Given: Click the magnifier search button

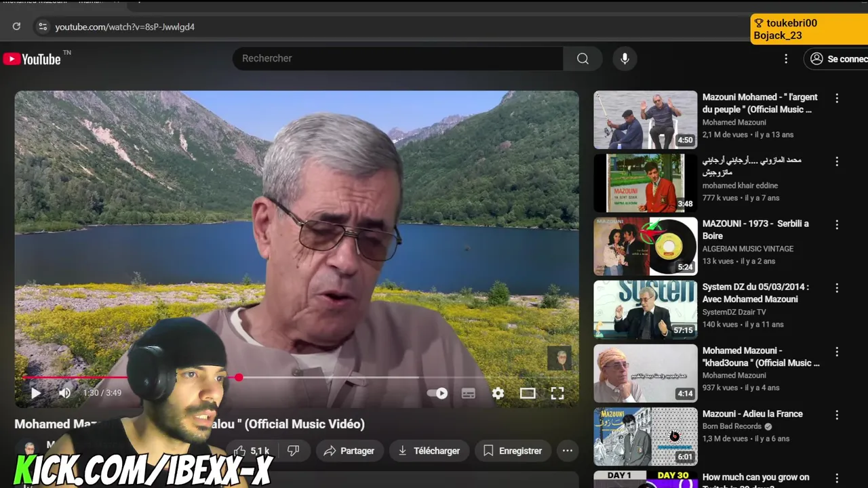Looking at the screenshot, I should (583, 58).
